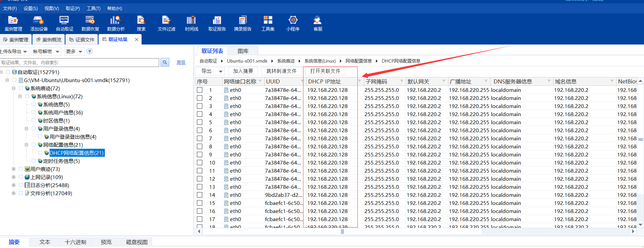Open the 导出 dropdown button
The width and height of the screenshot is (644, 248).
pos(210,71)
